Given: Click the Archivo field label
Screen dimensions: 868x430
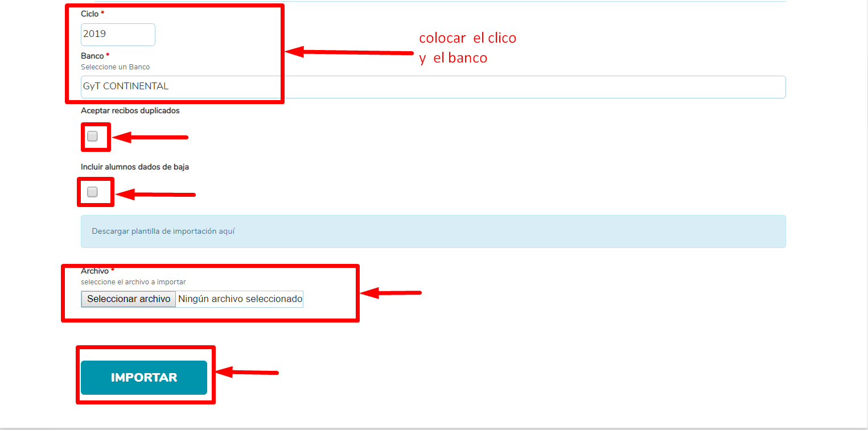Looking at the screenshot, I should coord(94,271).
